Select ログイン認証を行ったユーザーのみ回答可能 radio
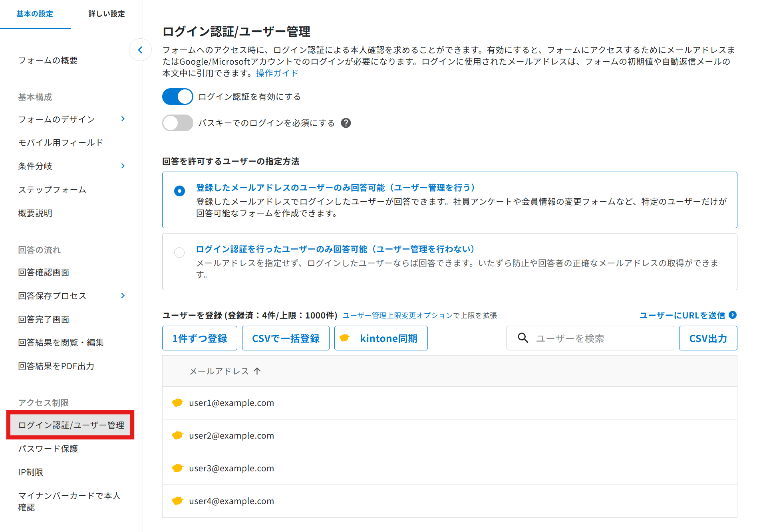The image size is (759, 532). [x=179, y=252]
